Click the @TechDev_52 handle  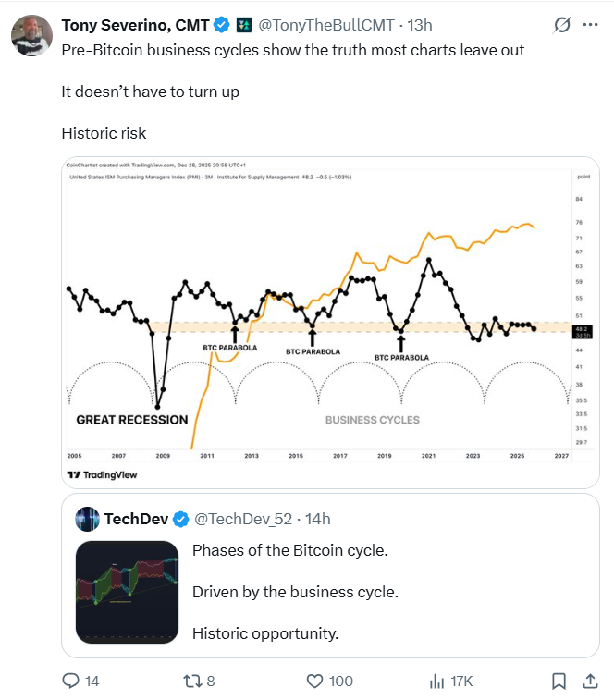click(243, 519)
